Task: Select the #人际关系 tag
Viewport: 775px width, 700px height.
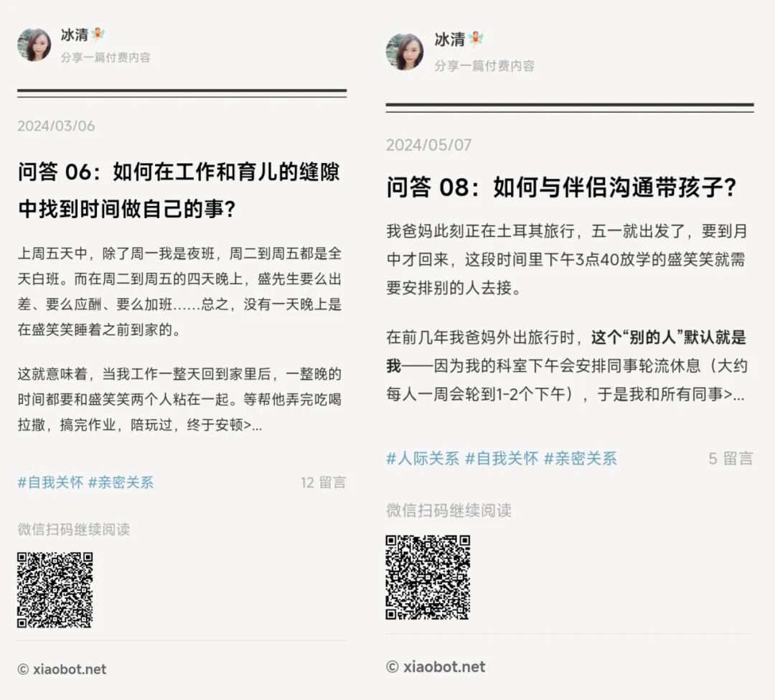Action: tap(423, 459)
